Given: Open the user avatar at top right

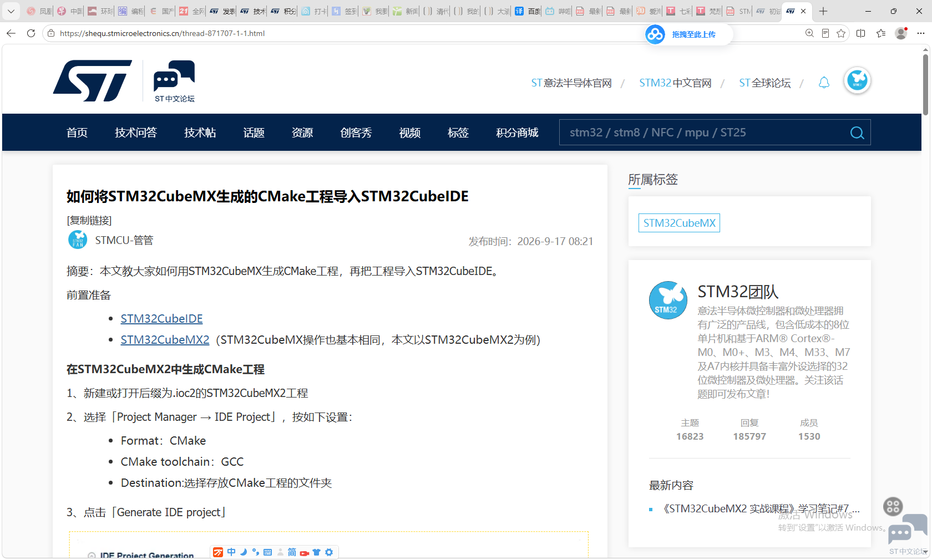Looking at the screenshot, I should pyautogui.click(x=857, y=81).
